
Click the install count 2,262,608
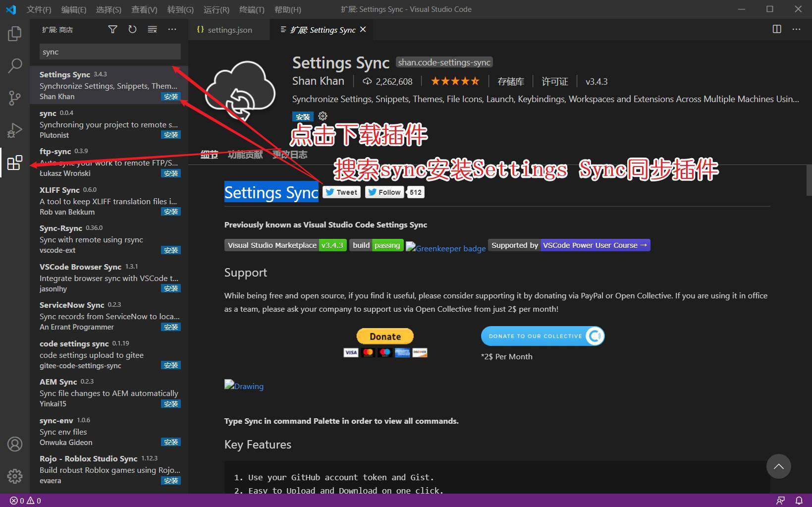tap(387, 81)
